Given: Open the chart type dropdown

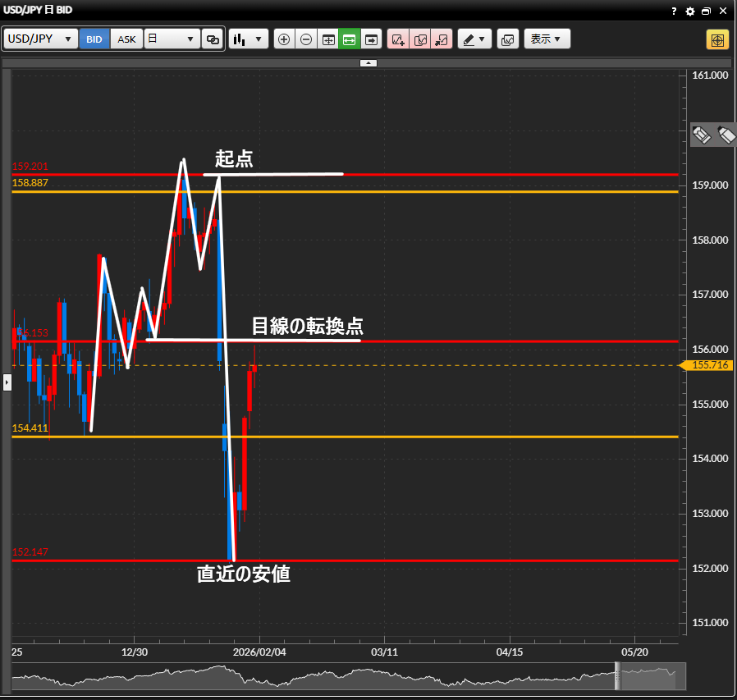Looking at the screenshot, I should tap(249, 39).
